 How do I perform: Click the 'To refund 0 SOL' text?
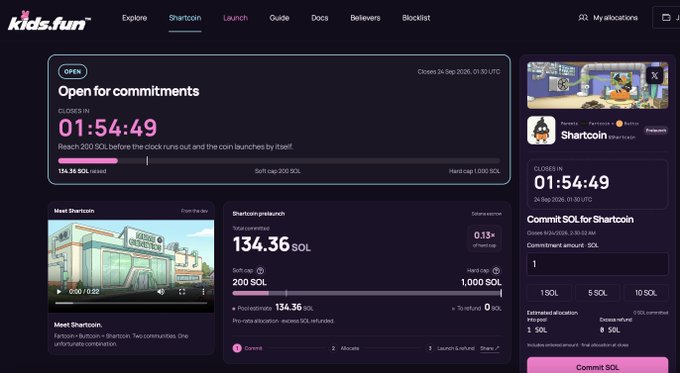[x=477, y=308]
